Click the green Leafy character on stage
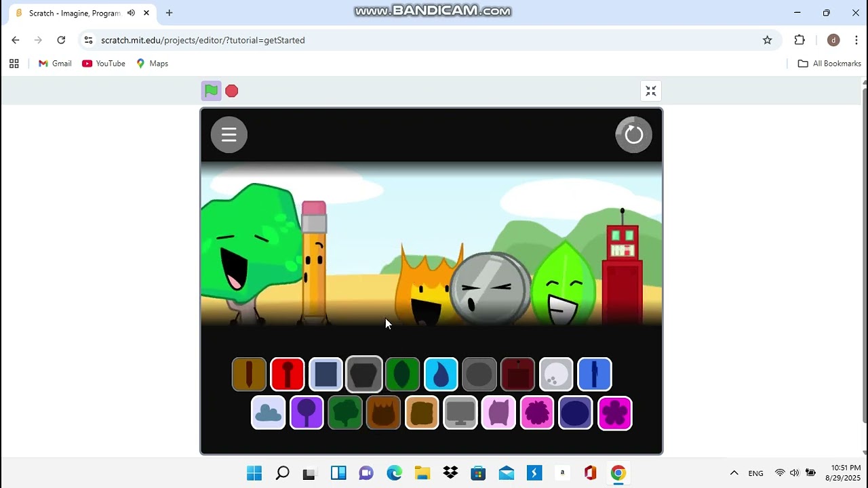The width and height of the screenshot is (868, 488). (566, 283)
